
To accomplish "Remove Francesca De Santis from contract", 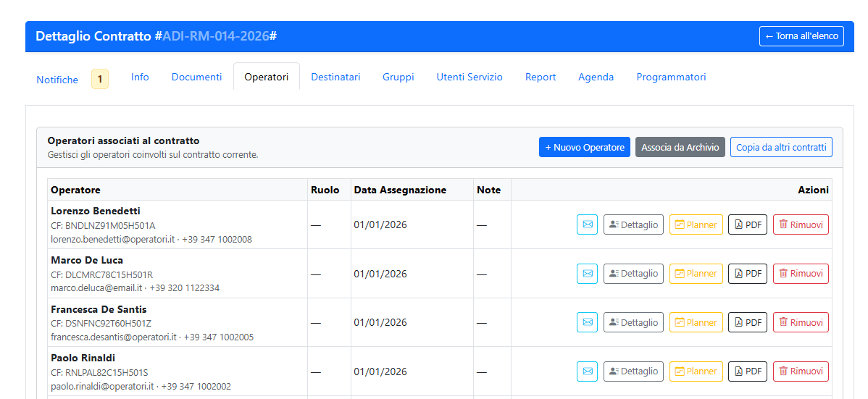I will (x=801, y=322).
